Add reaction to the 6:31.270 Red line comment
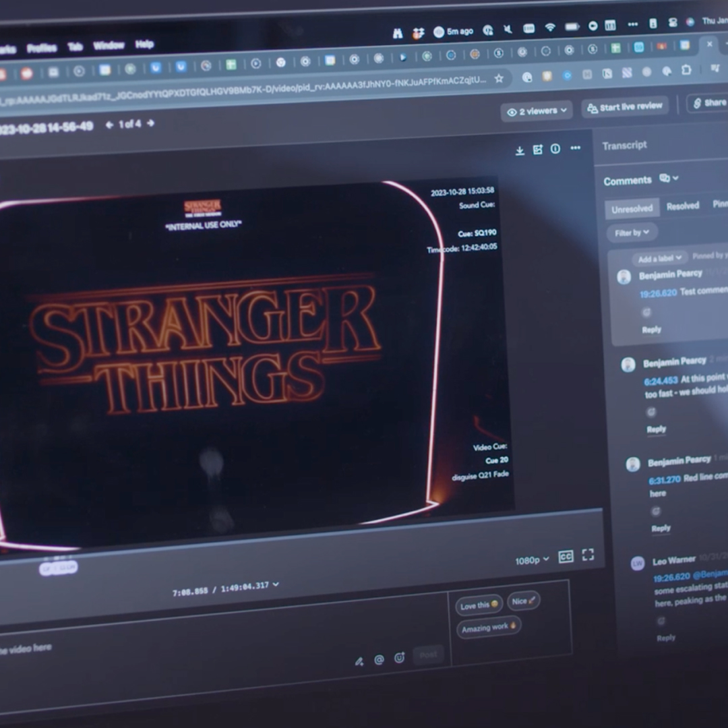The width and height of the screenshot is (728, 728). tap(656, 511)
